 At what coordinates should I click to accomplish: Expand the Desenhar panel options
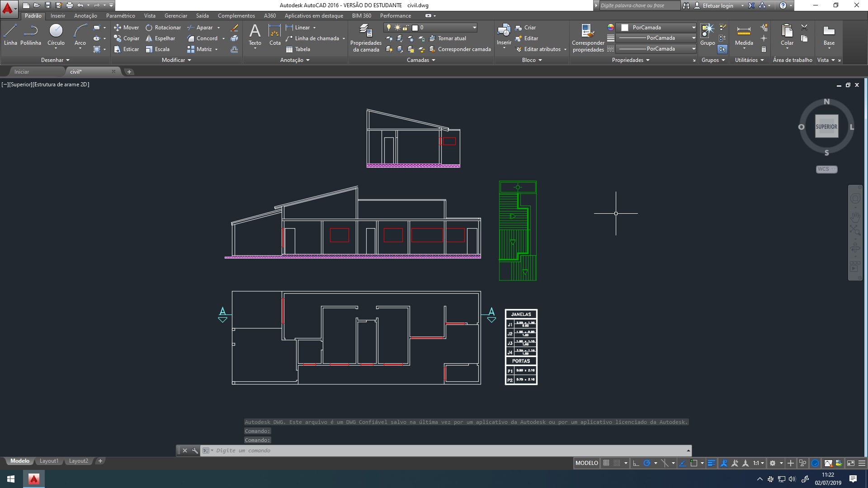click(x=55, y=60)
